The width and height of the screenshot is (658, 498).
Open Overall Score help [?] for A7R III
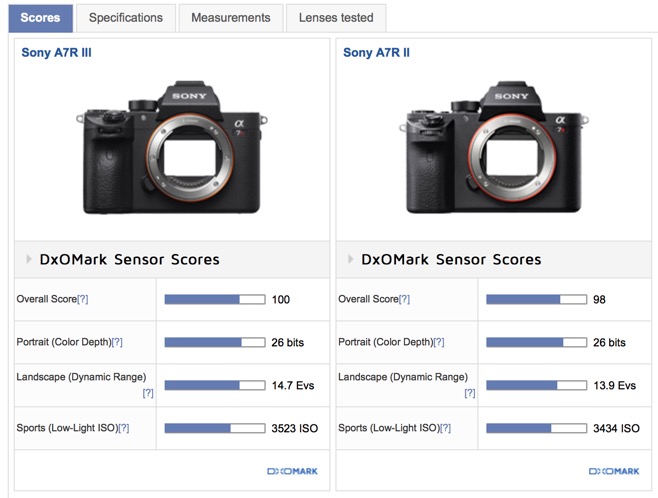[x=83, y=299]
